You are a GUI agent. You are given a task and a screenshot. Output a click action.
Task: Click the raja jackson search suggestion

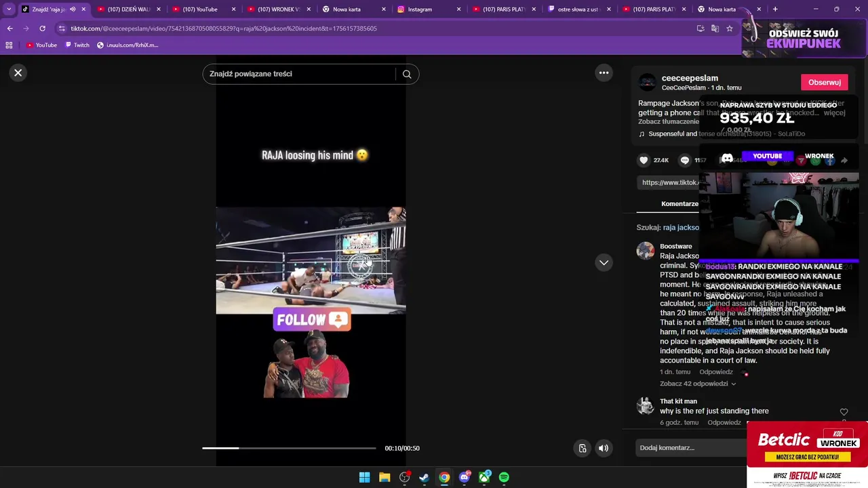(x=681, y=227)
